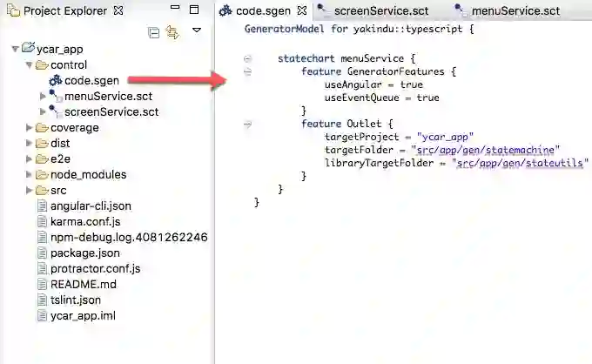The image size is (592, 364).
Task: Expand the e2e folder
Action: point(29,159)
